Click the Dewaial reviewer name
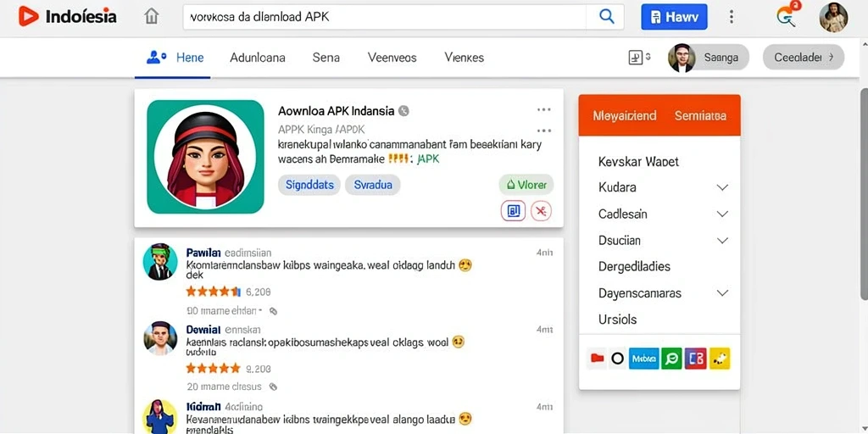 pos(203,330)
